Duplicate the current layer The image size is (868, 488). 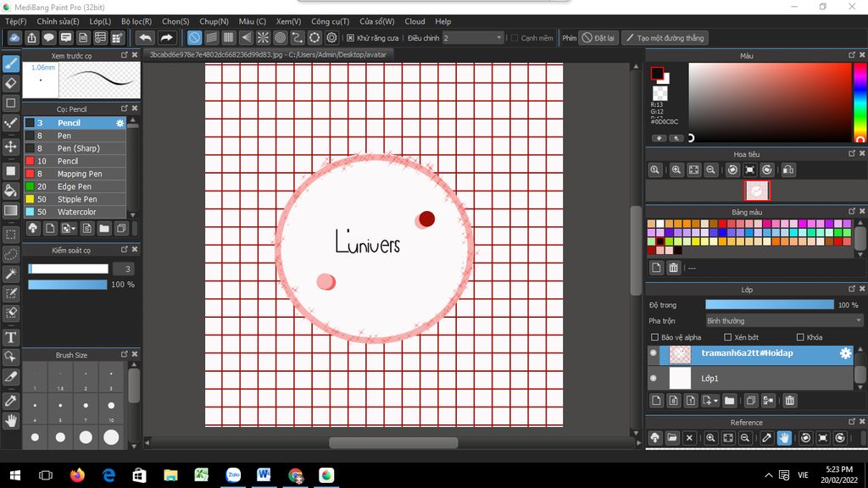click(751, 401)
